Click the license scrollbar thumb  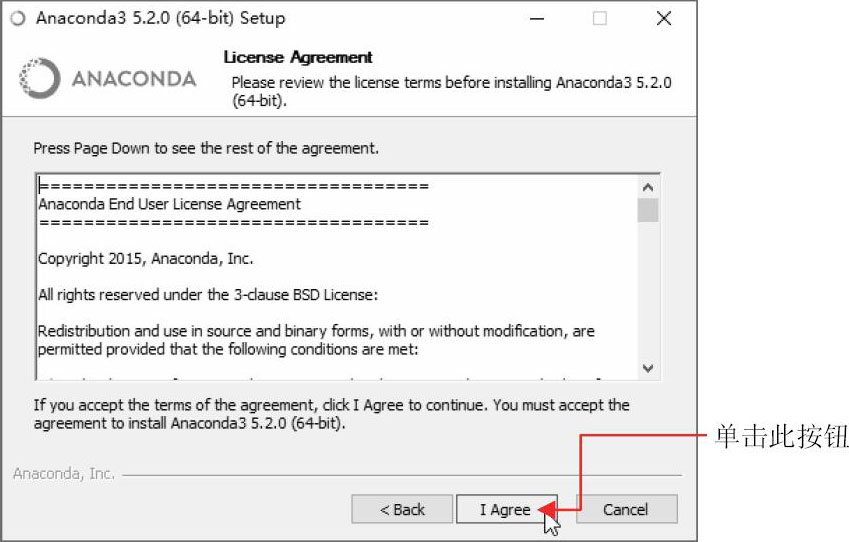pos(648,211)
